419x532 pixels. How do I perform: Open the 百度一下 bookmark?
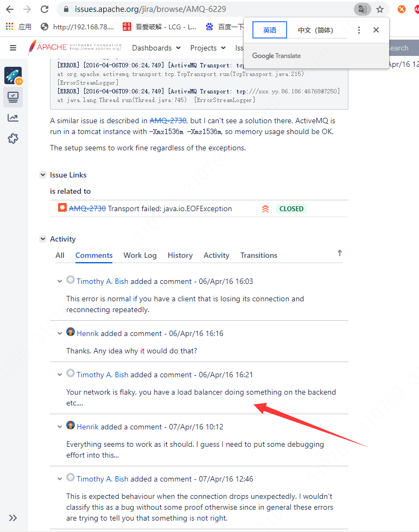pos(225,27)
